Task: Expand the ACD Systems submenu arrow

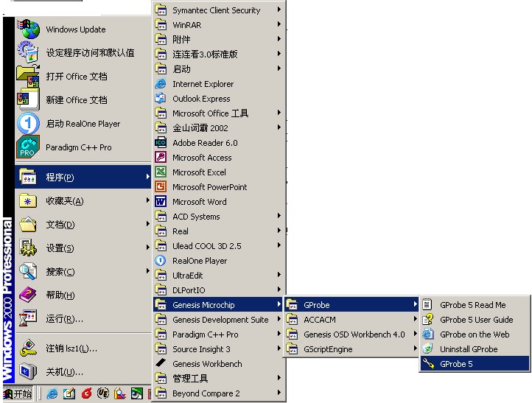Action: click(x=279, y=216)
